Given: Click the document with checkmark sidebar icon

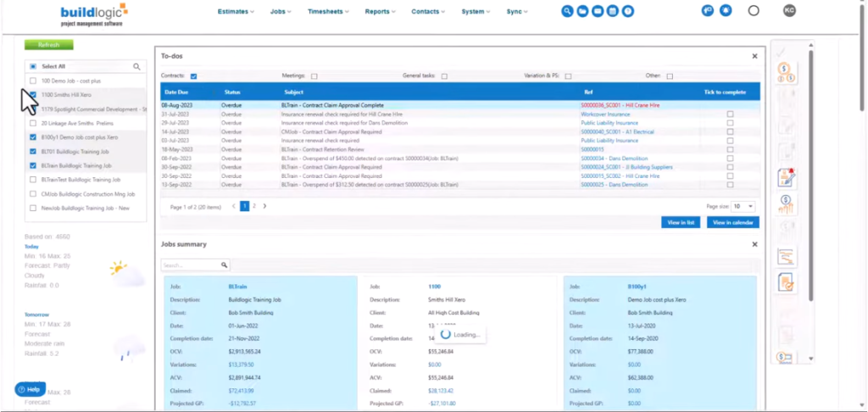Looking at the screenshot, I should click(x=786, y=282).
